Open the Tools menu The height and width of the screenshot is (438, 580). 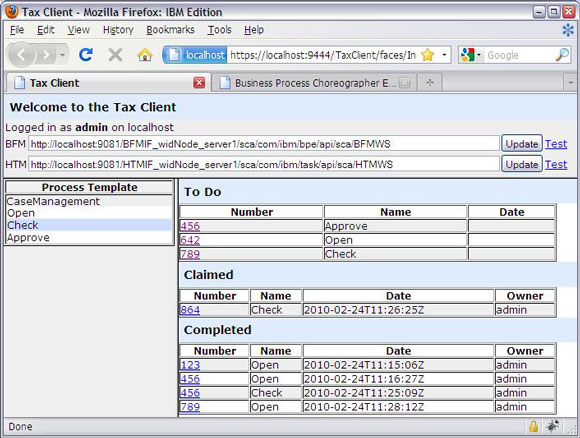tap(219, 30)
